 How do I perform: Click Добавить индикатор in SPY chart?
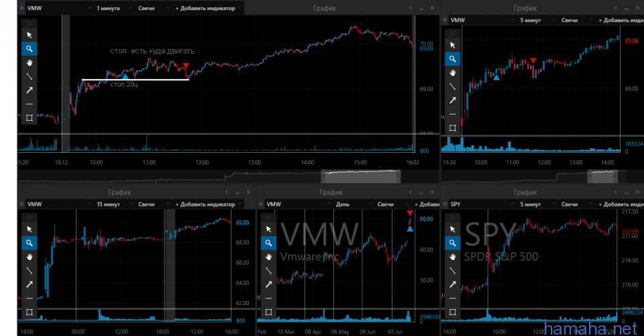[x=620, y=204]
